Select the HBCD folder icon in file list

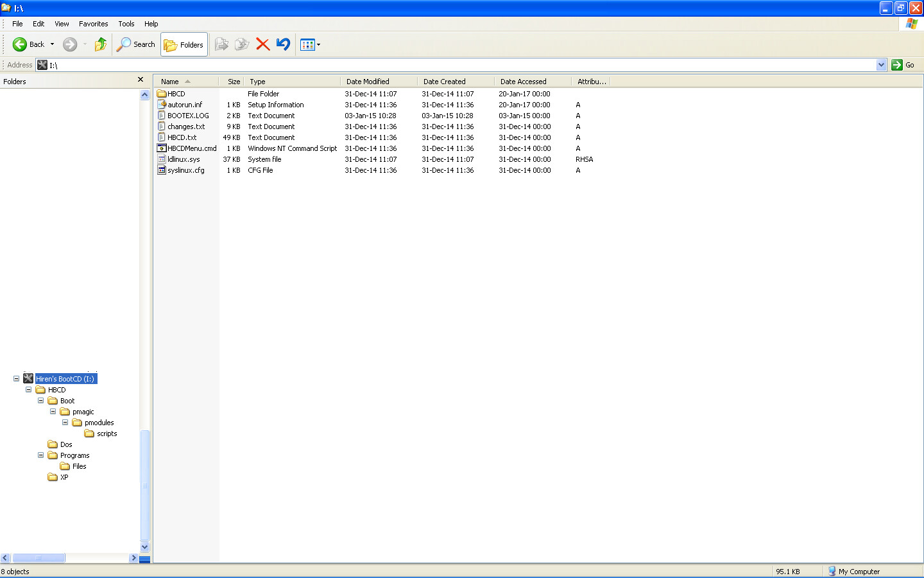pos(162,94)
